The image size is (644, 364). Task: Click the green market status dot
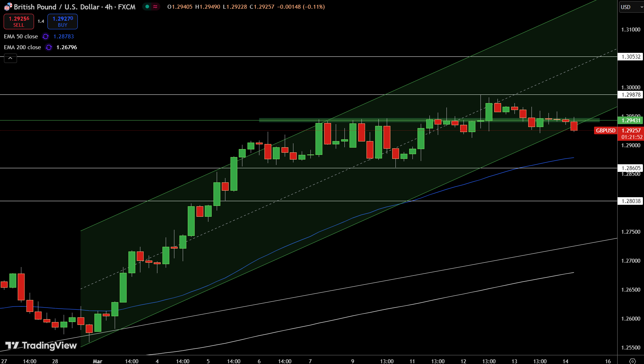point(147,7)
